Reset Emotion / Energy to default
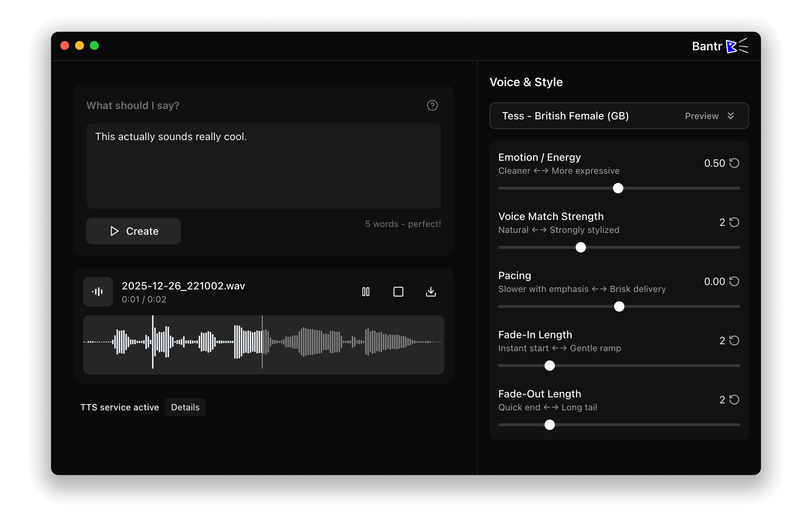Image resolution: width=812 pixels, height=512 pixels. point(735,163)
